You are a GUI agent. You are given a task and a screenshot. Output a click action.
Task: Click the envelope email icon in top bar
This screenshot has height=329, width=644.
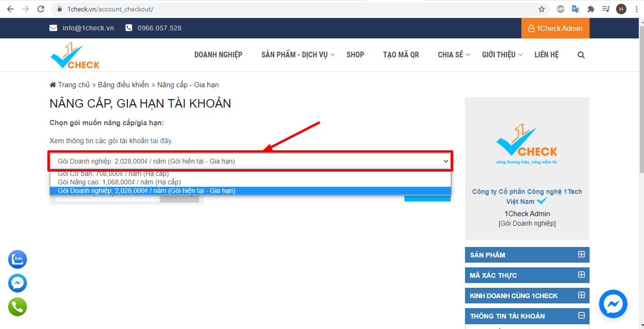[54, 28]
